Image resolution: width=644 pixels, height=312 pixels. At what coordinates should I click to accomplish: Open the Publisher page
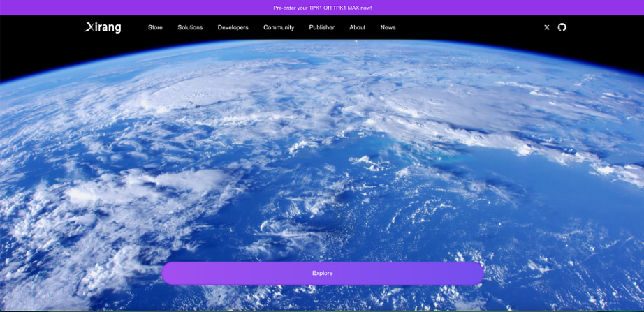pos(321,27)
